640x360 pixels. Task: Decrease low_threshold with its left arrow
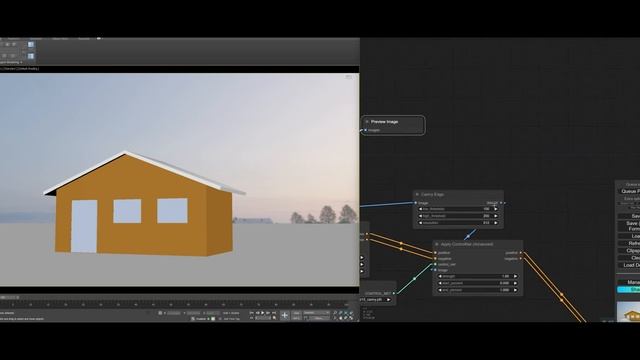coord(420,209)
